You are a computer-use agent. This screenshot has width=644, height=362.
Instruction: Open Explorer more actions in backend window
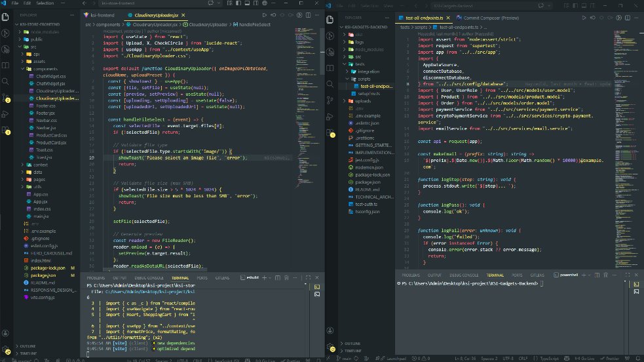[387, 18]
